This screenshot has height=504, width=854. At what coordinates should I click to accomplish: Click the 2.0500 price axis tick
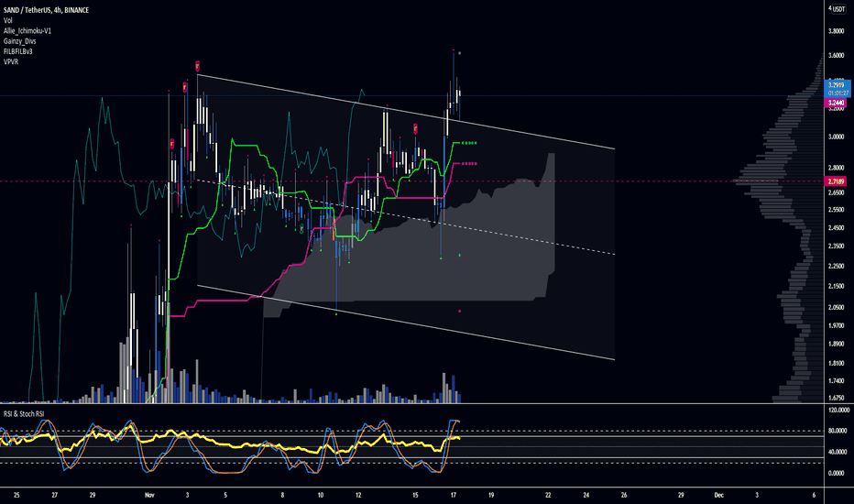pyautogui.click(x=836, y=307)
